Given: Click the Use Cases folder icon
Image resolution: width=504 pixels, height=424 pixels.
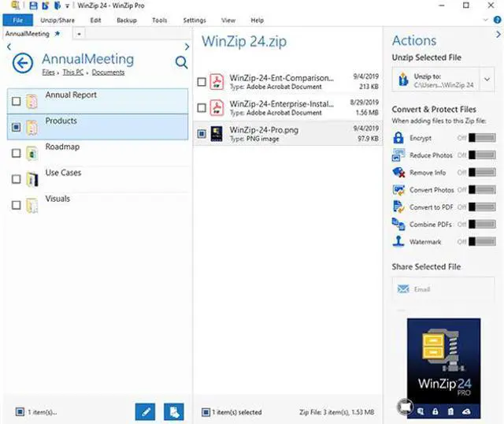Looking at the screenshot, I should pos(31,180).
